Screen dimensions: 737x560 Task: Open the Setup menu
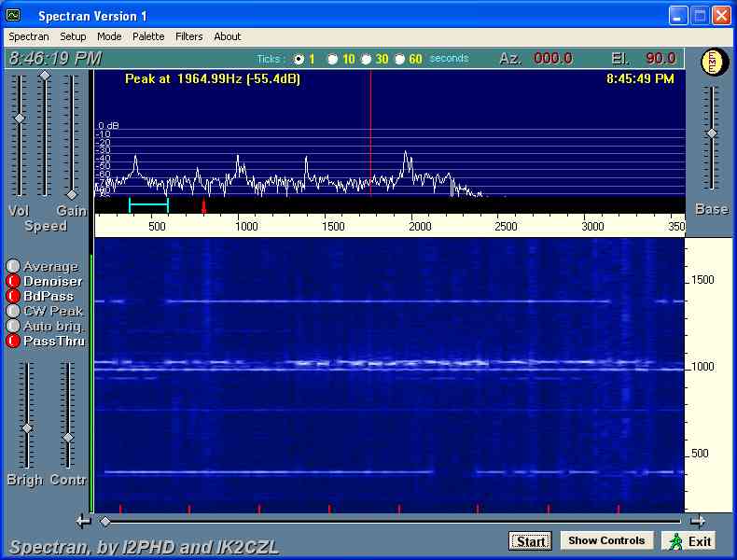coord(73,36)
